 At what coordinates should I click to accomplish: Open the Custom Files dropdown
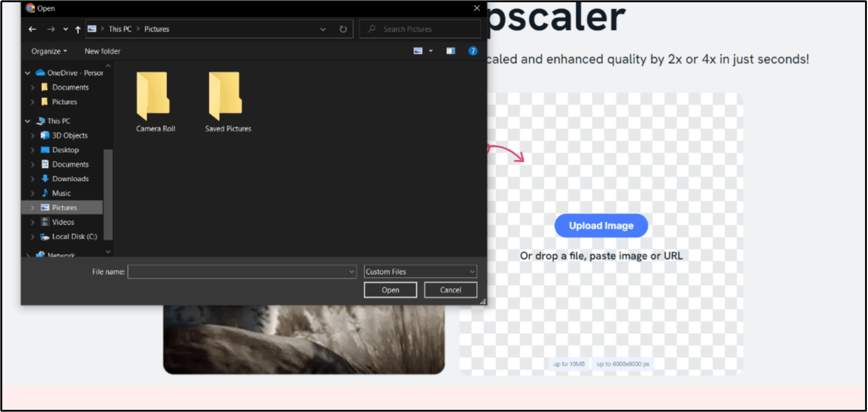pyautogui.click(x=418, y=272)
